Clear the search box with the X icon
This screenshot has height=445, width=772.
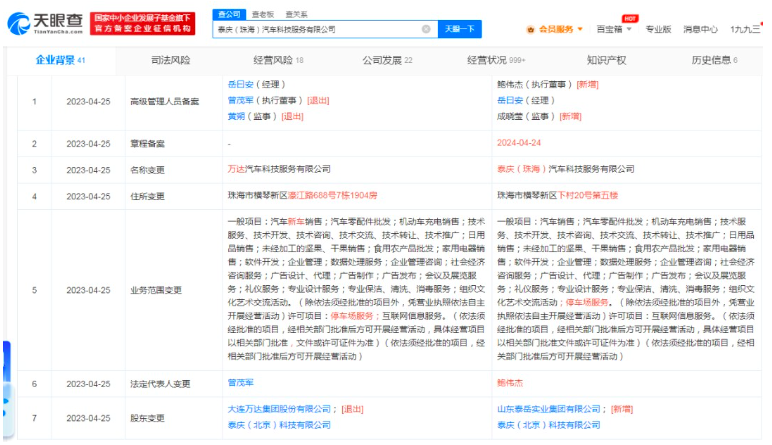(x=426, y=29)
